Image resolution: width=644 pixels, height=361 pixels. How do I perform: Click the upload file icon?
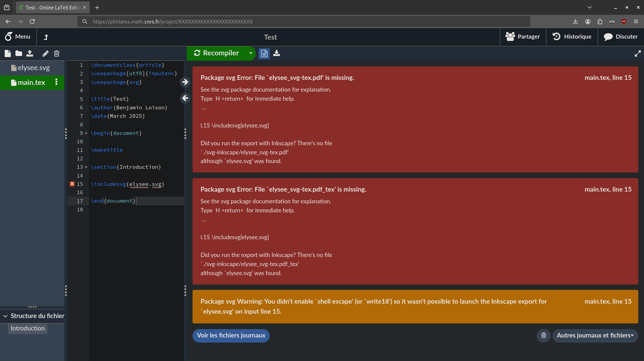point(30,53)
